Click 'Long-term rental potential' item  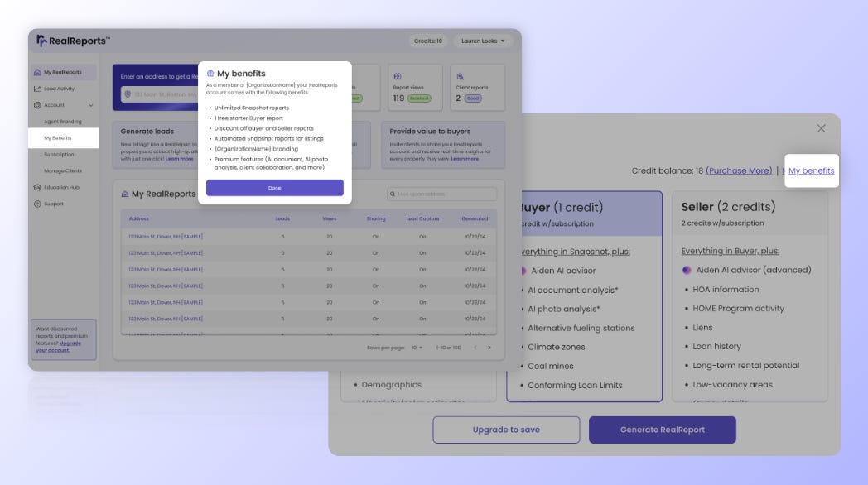pos(745,366)
